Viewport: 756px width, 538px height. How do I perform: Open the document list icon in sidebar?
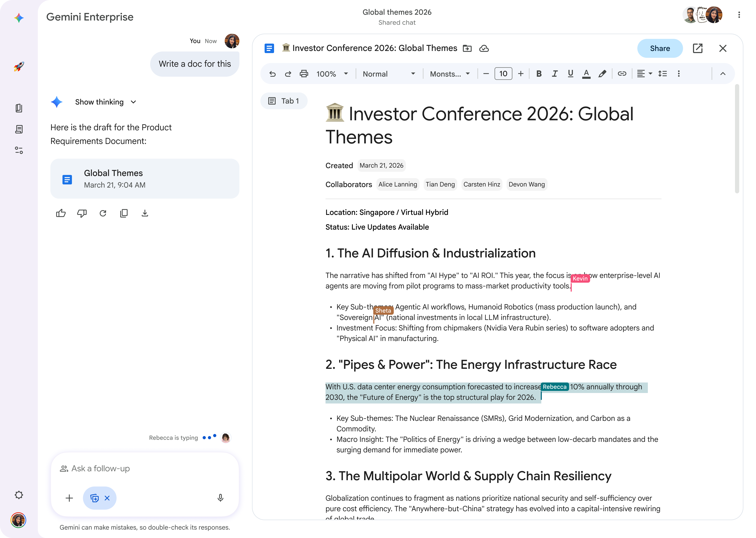[19, 129]
